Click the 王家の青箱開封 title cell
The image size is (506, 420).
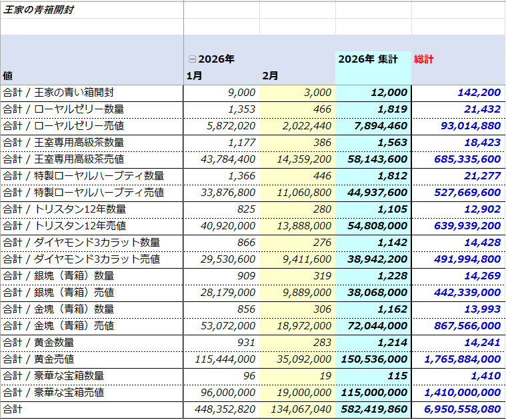click(x=38, y=9)
